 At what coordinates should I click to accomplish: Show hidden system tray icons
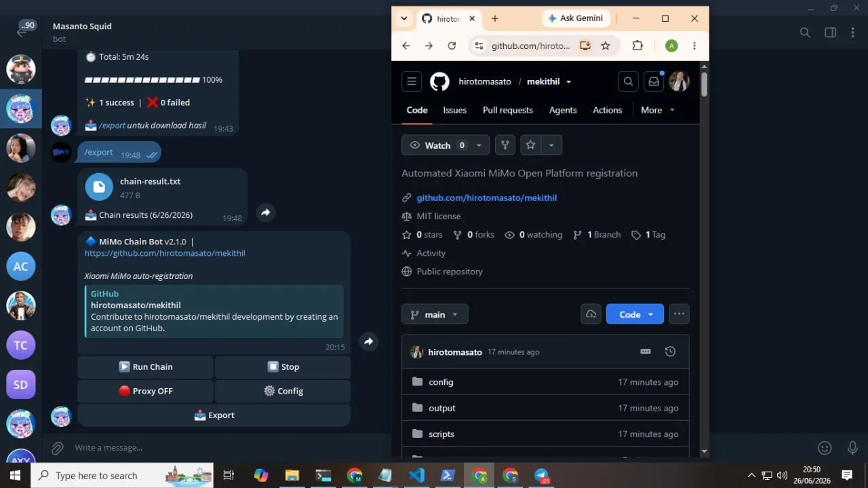click(751, 476)
